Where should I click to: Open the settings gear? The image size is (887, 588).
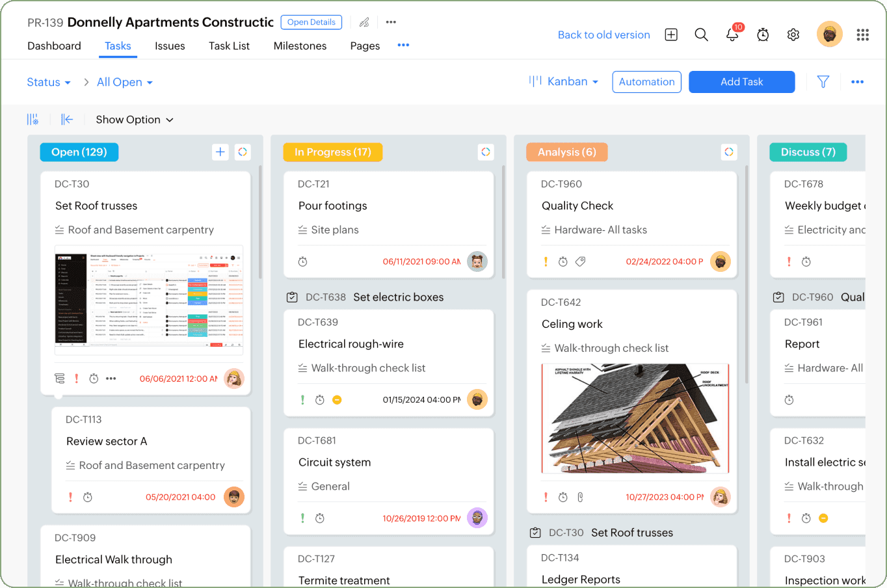[793, 34]
